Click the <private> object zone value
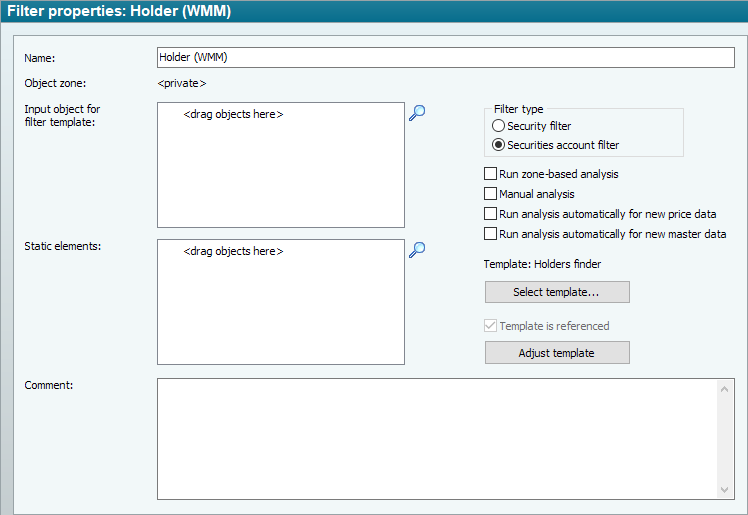The image size is (748, 515). point(182,83)
